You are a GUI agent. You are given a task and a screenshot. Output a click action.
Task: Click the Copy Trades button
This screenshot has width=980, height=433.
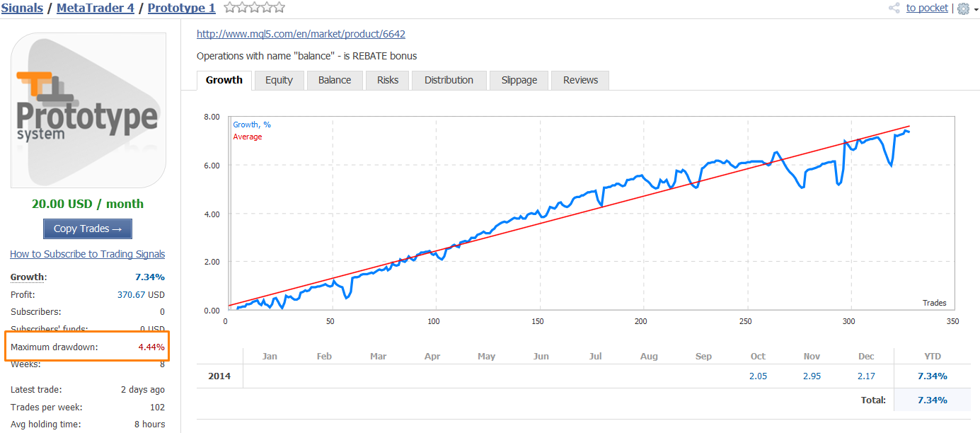88,229
